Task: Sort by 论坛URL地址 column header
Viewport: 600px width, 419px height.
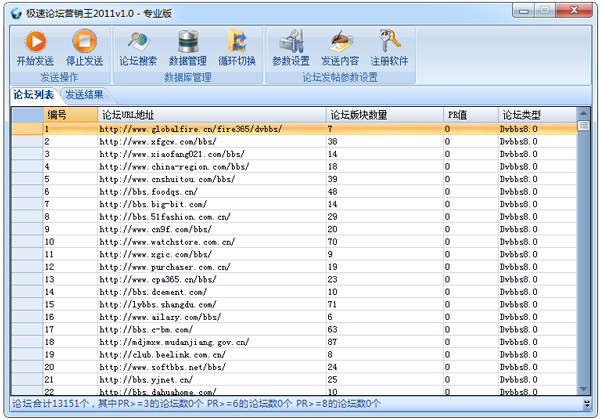Action: click(x=211, y=115)
